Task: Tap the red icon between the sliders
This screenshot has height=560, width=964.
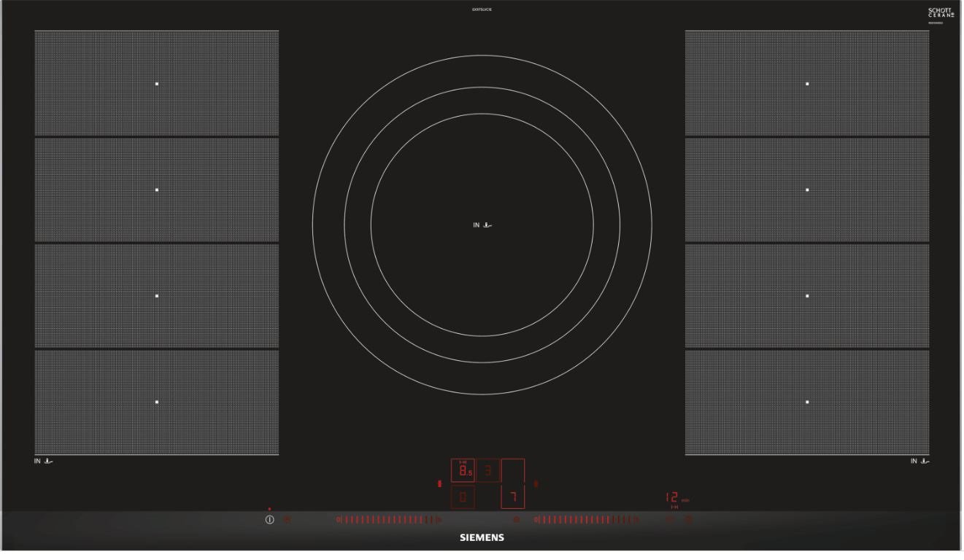Action: 516,520
